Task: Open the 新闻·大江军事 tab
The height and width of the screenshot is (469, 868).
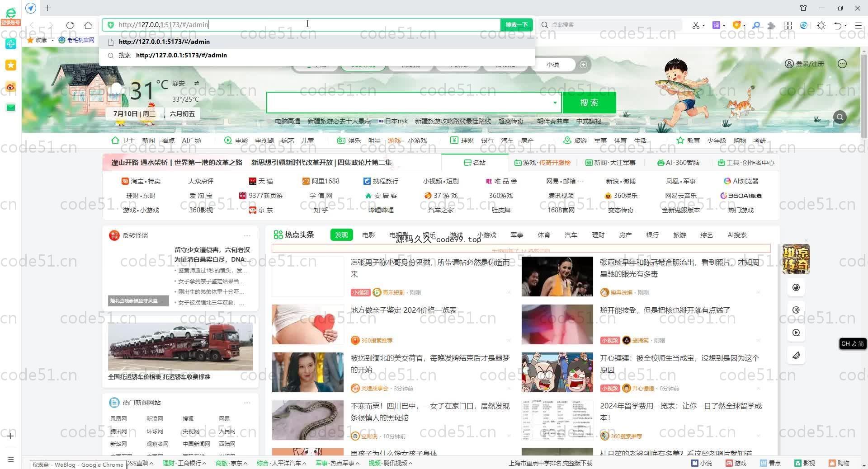Action: tap(610, 163)
